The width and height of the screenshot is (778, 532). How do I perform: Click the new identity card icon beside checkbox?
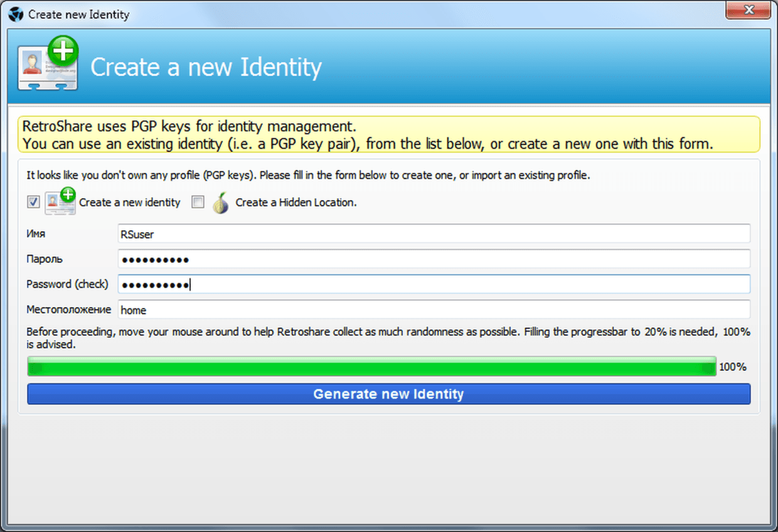(x=61, y=202)
